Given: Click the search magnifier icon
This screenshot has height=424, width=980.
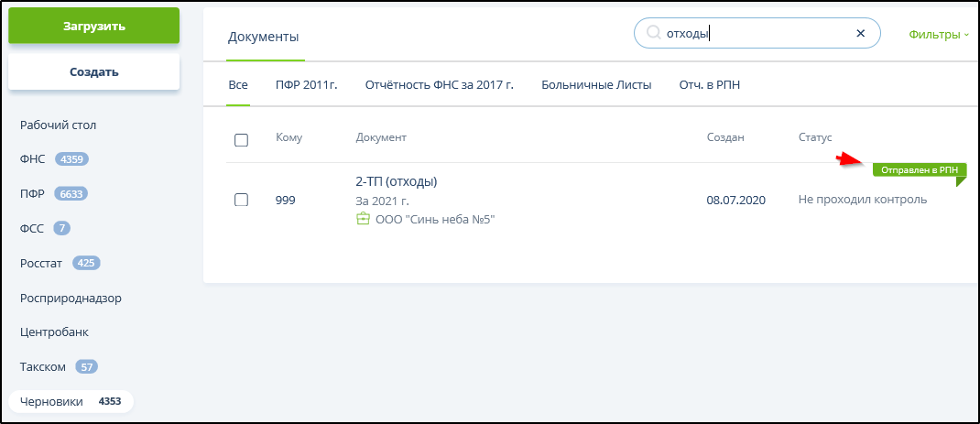Looking at the screenshot, I should (x=653, y=33).
